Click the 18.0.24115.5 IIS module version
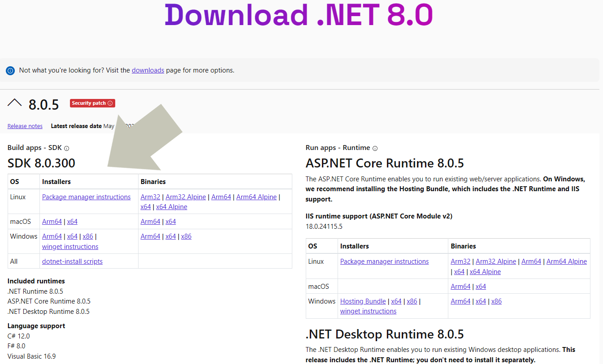 [x=324, y=227]
